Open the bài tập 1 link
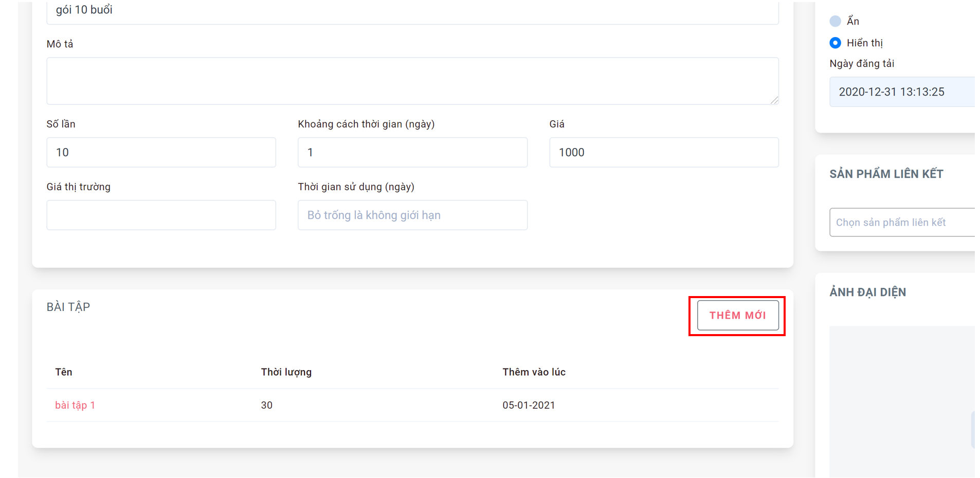Image resolution: width=980 pixels, height=478 pixels. (x=75, y=405)
